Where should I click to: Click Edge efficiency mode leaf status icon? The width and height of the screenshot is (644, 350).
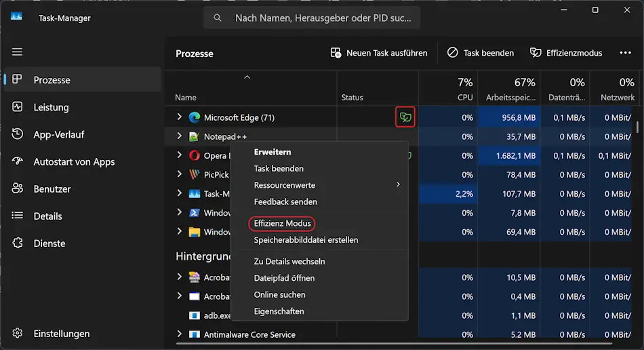click(405, 117)
